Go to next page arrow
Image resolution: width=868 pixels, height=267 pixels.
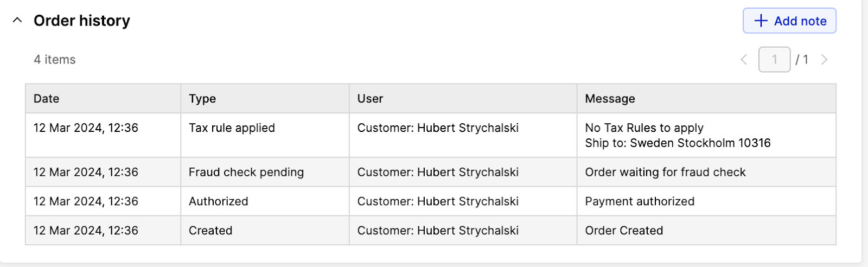824,60
